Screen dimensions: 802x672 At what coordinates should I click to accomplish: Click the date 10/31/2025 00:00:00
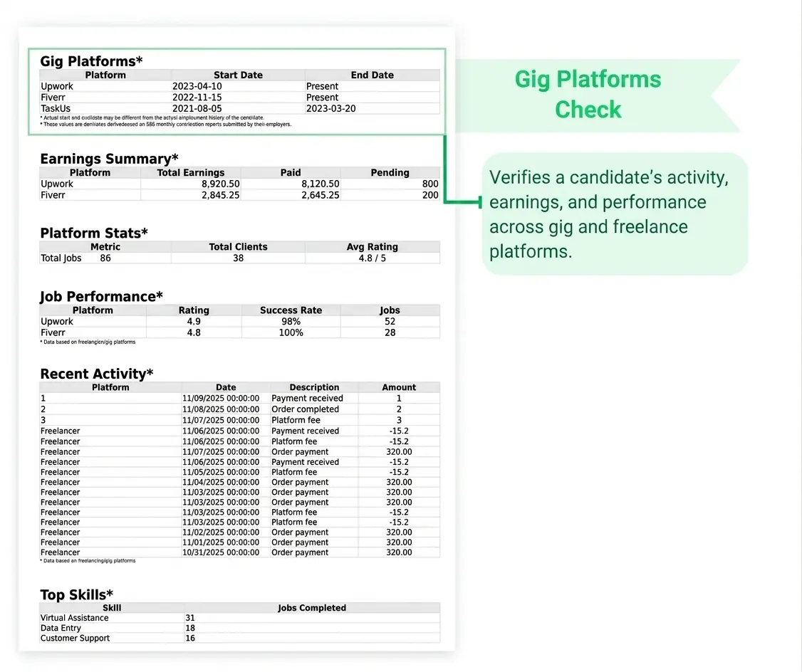coord(221,552)
